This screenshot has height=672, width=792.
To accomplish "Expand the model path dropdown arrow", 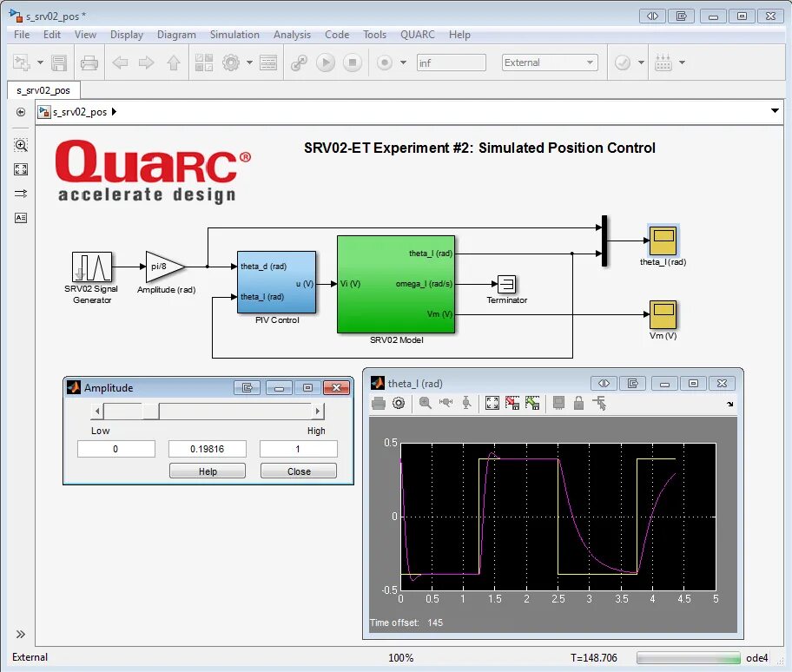I will click(x=775, y=111).
